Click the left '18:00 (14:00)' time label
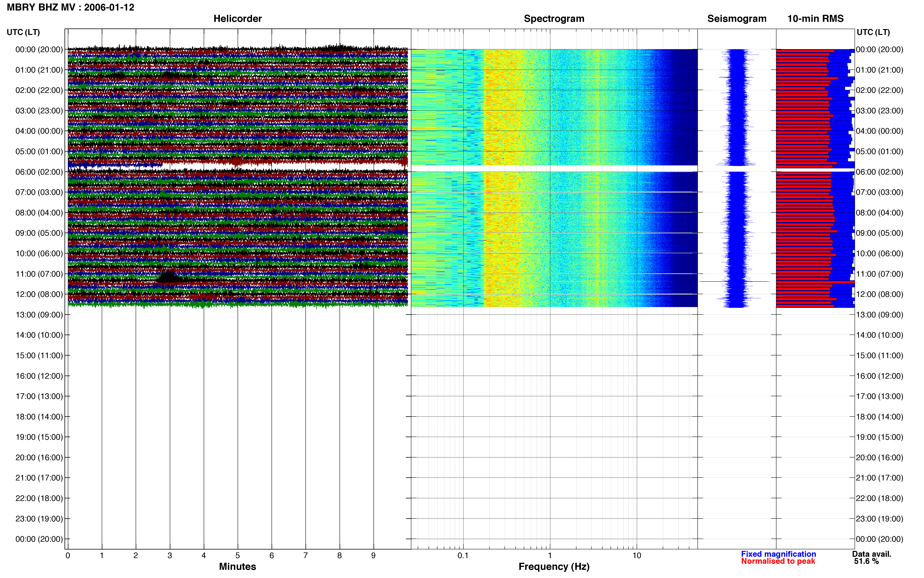This screenshot has height=578, width=924. click(39, 417)
